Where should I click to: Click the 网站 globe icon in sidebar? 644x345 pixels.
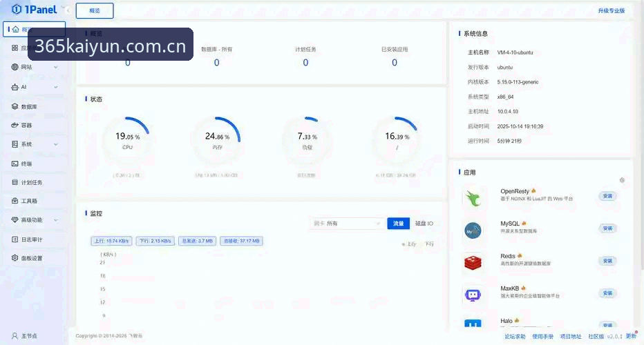coord(15,67)
